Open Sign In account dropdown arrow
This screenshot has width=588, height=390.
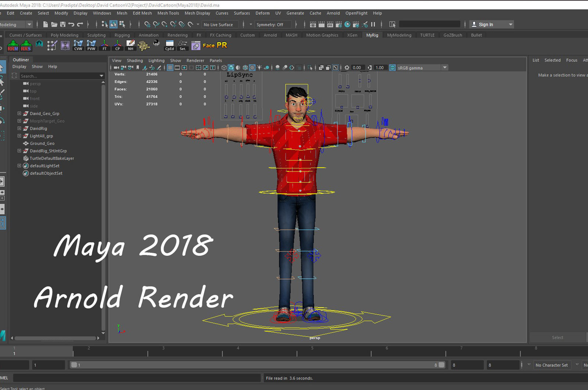click(x=510, y=25)
